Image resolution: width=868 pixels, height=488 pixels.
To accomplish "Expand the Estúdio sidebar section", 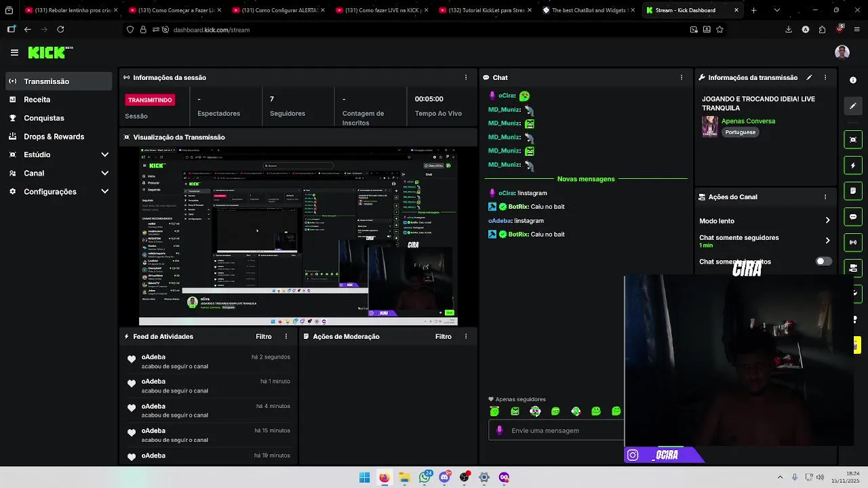I will coord(105,155).
